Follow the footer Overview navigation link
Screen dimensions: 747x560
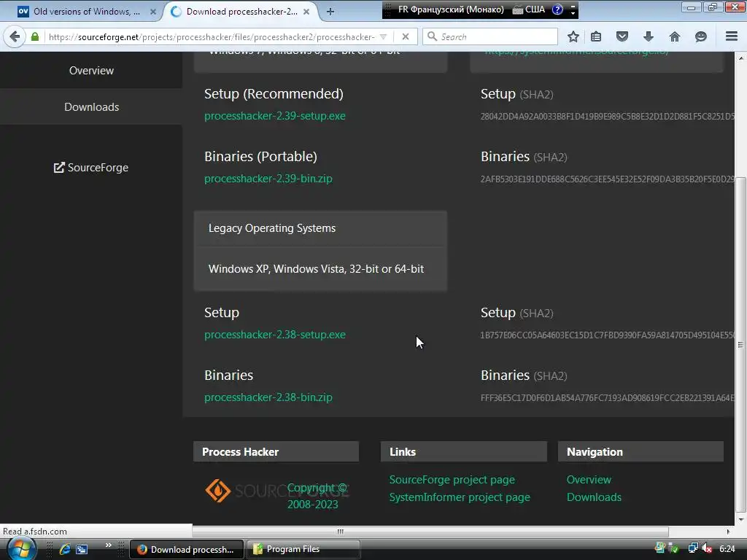(589, 480)
